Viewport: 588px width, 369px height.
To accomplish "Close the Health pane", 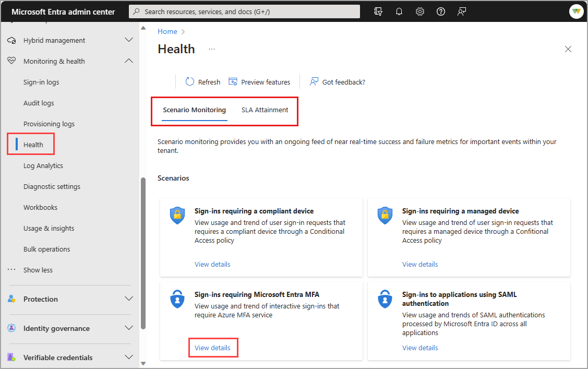I will point(568,49).
